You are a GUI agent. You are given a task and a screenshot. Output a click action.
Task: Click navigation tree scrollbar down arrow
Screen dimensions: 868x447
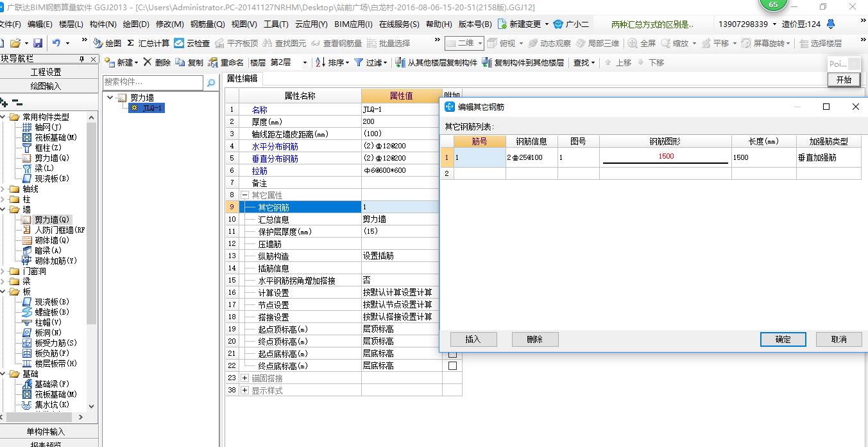[91, 406]
